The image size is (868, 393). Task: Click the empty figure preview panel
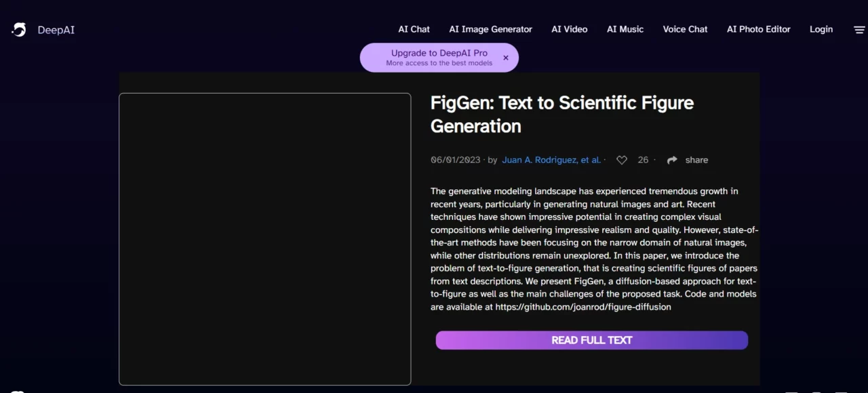pyautogui.click(x=264, y=239)
